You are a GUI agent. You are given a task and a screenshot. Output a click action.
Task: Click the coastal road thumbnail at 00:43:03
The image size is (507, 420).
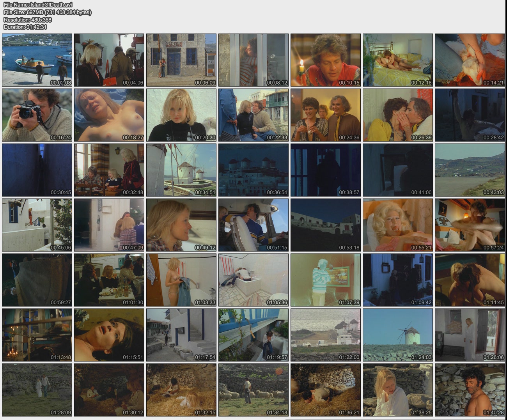pos(470,170)
